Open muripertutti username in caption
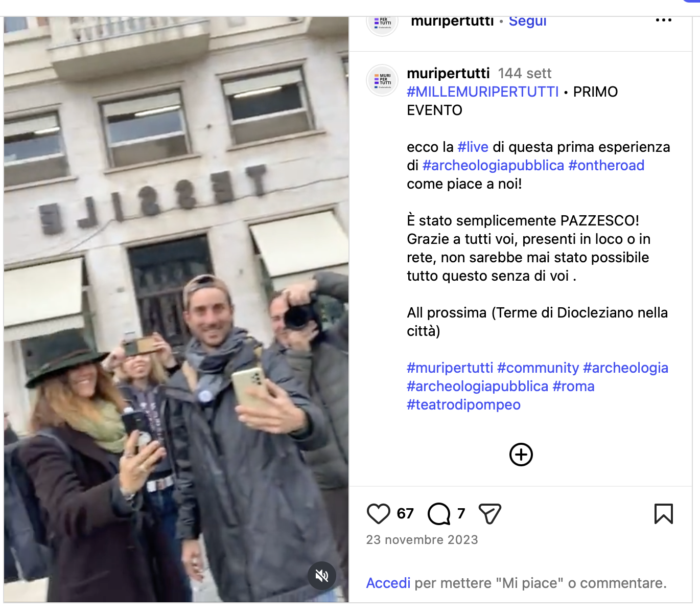This screenshot has width=700, height=612. click(x=448, y=73)
